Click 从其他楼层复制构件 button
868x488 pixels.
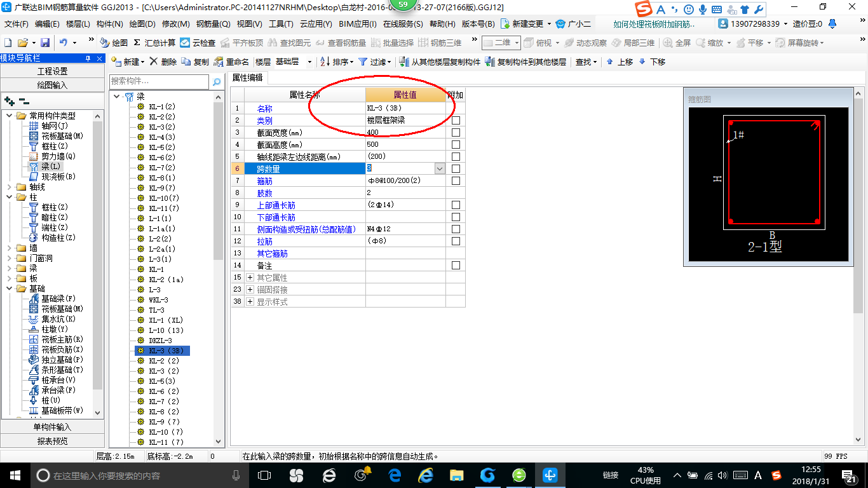click(x=440, y=62)
